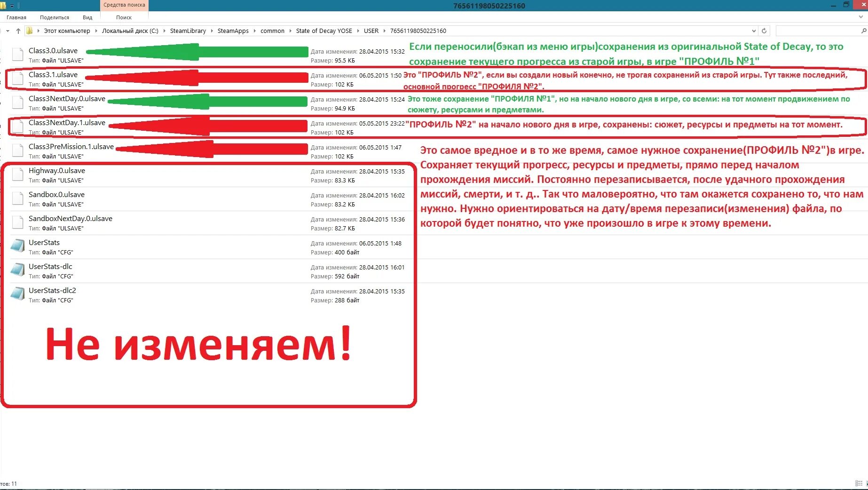
Task: Click the folder icon in the address bar
Action: point(29,31)
